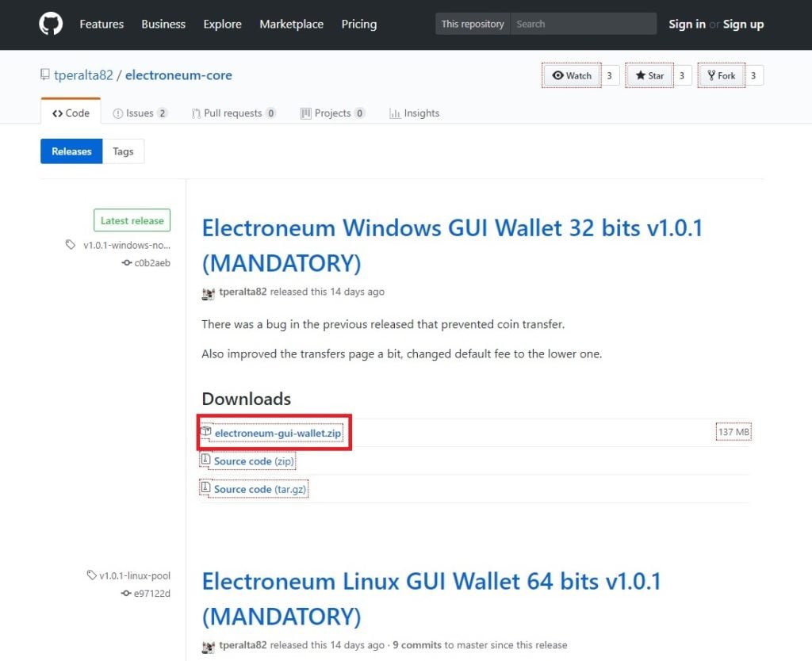Screen dimensions: 812x661
Task: Open the GitHub Octocat logo home page
Action: coord(51,24)
